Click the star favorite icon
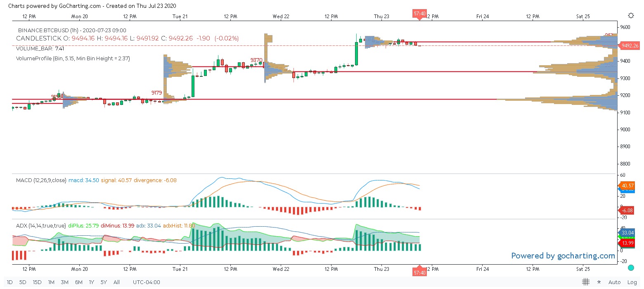The image size is (644, 289). 599,282
